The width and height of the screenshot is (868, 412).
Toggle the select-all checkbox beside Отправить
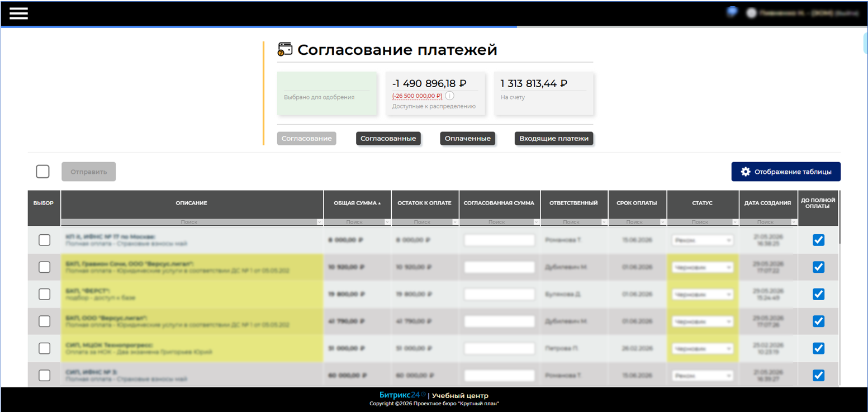[x=42, y=172]
